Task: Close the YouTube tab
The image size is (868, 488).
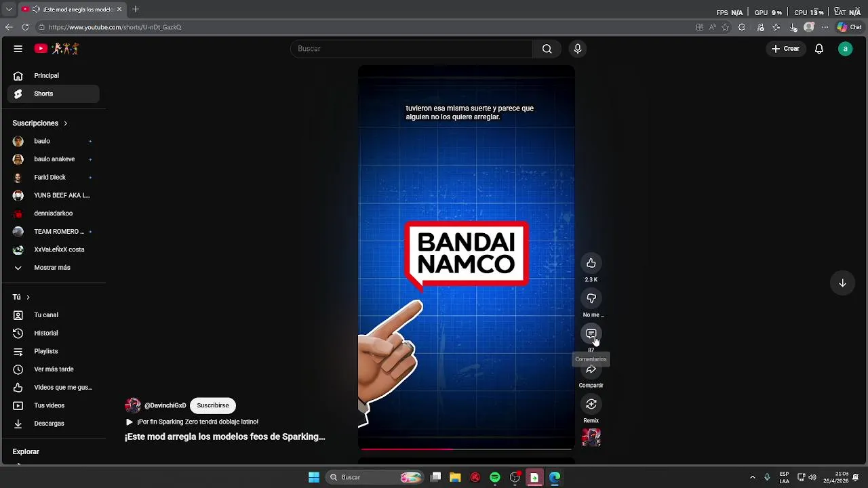Action: (x=119, y=9)
